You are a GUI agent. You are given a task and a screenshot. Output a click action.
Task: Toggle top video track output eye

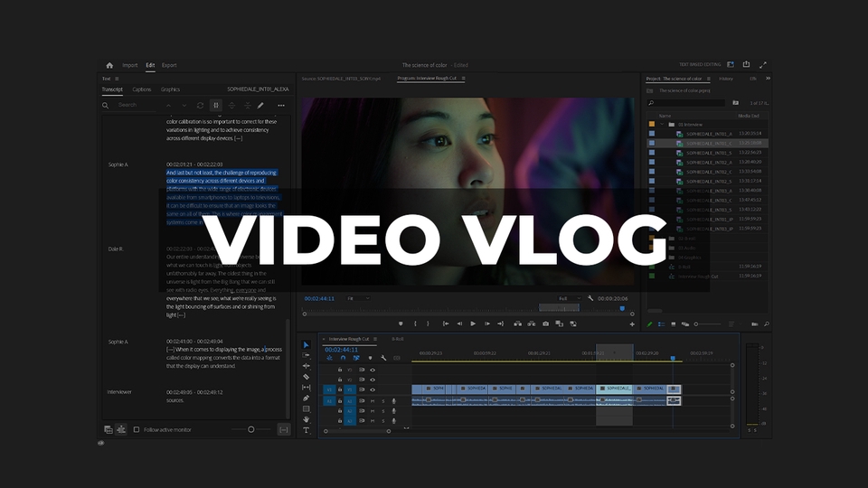[373, 370]
